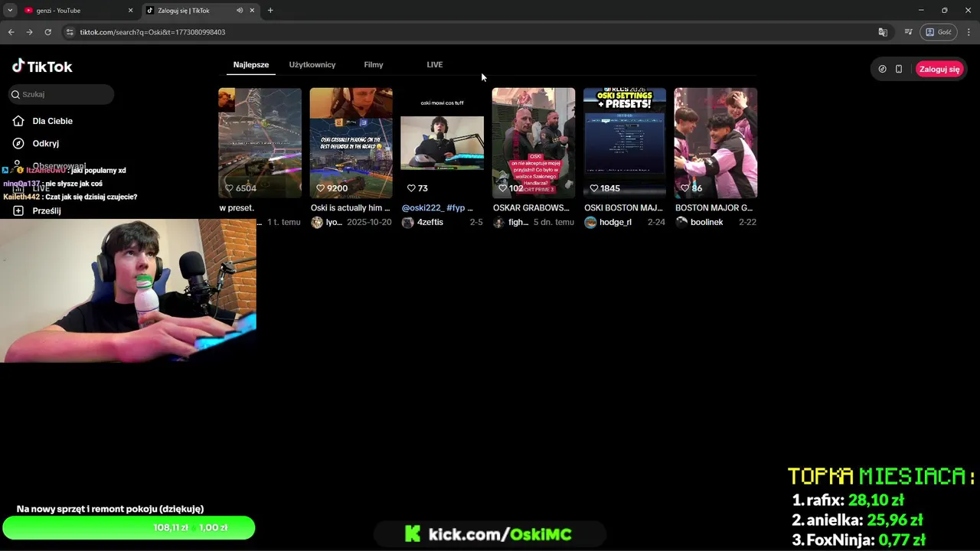
Task: Open the 4zeftis username link
Action: click(430, 223)
